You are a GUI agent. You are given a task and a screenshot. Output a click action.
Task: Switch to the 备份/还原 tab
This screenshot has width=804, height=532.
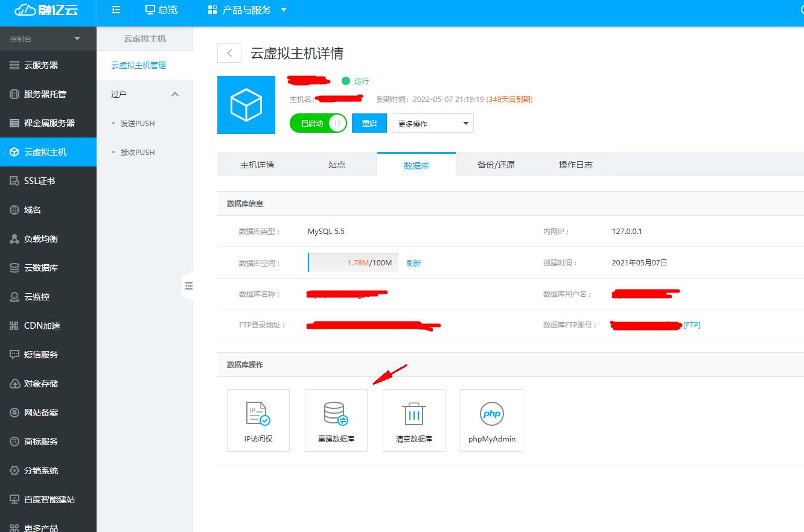pos(496,165)
